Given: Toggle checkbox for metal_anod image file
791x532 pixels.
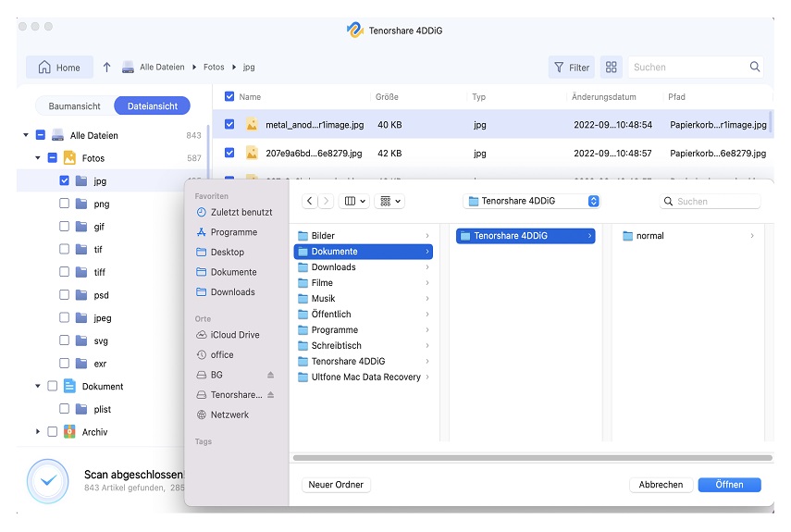Looking at the screenshot, I should 229,124.
